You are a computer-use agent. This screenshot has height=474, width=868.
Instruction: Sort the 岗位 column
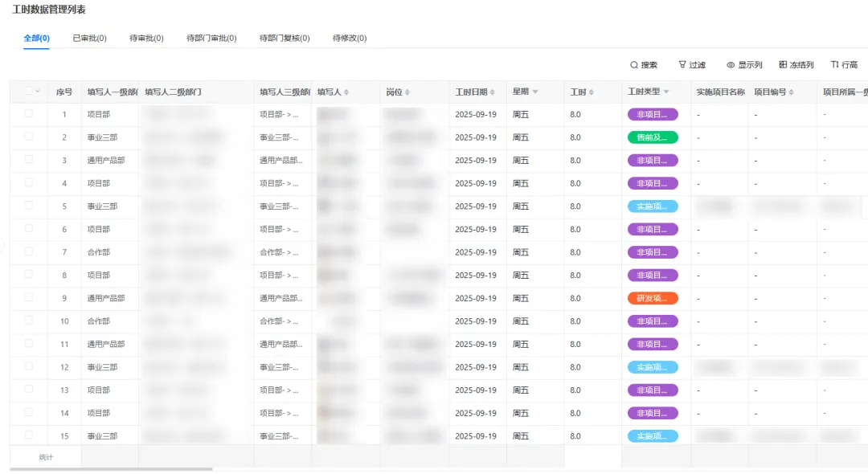pos(407,92)
